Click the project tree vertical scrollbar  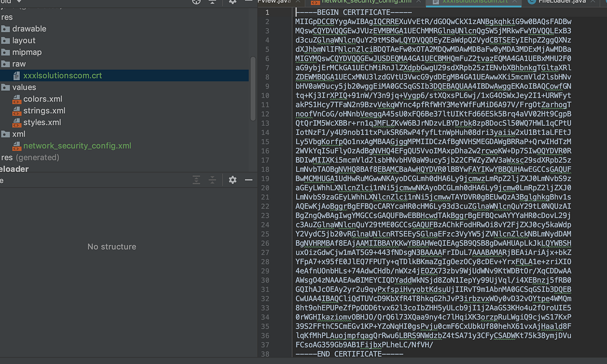pyautogui.click(x=253, y=89)
